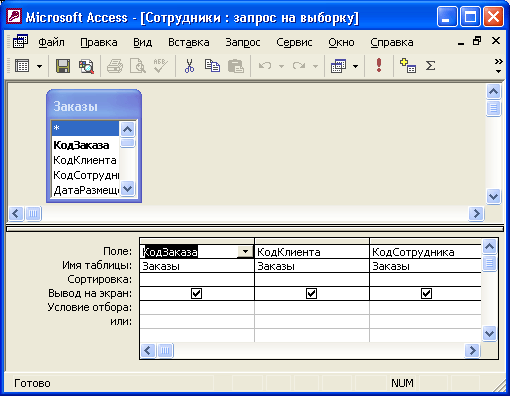Click grid horizontal scroll right arrow

pyautogui.click(x=472, y=350)
